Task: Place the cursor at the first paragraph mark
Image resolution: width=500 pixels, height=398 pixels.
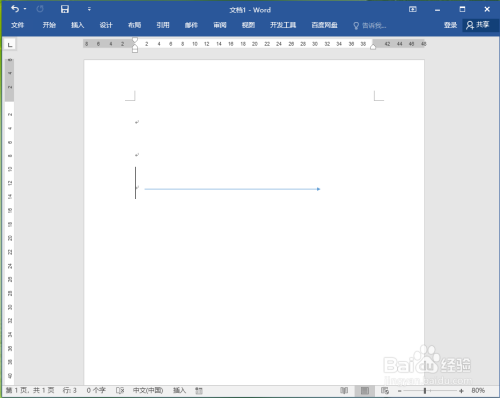Action: (x=137, y=122)
